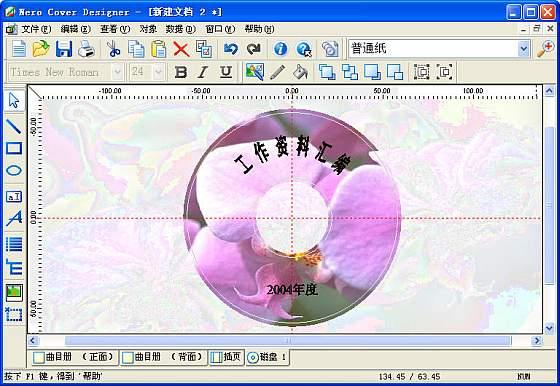Open the 查看 menu
This screenshot has height=386, width=560.
pyautogui.click(x=115, y=29)
